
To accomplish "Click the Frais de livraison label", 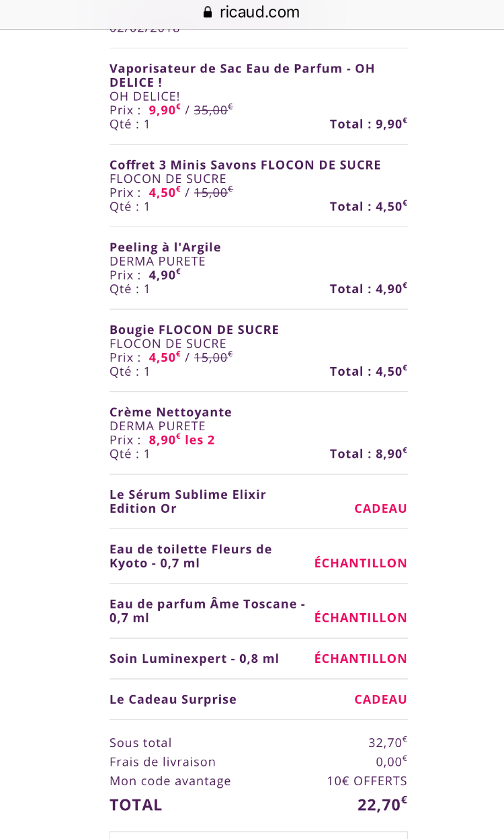I will (163, 762).
